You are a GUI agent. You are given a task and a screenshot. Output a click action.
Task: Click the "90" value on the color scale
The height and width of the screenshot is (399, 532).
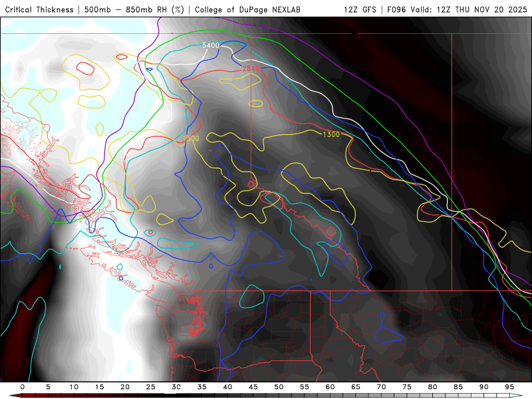click(484, 387)
